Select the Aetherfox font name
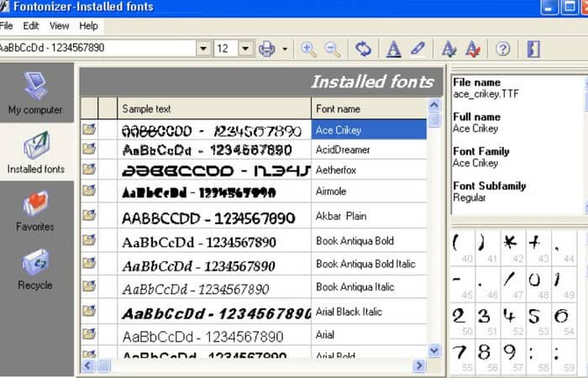 pos(336,170)
